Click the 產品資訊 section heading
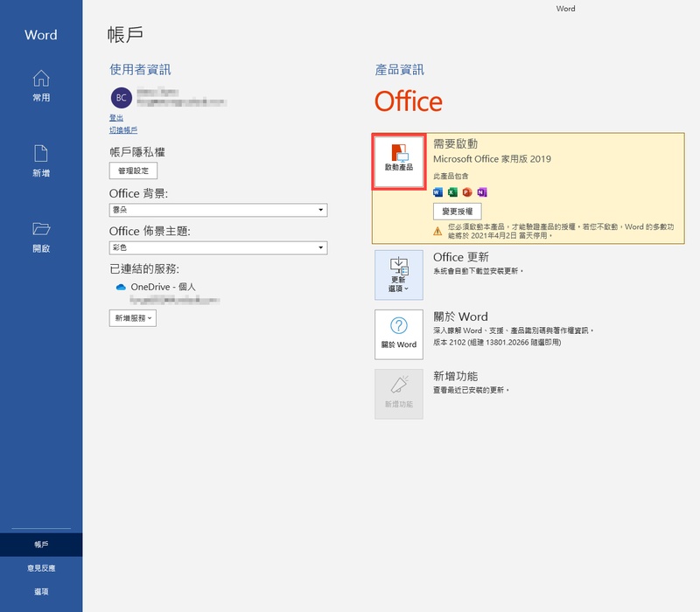 pos(400,70)
